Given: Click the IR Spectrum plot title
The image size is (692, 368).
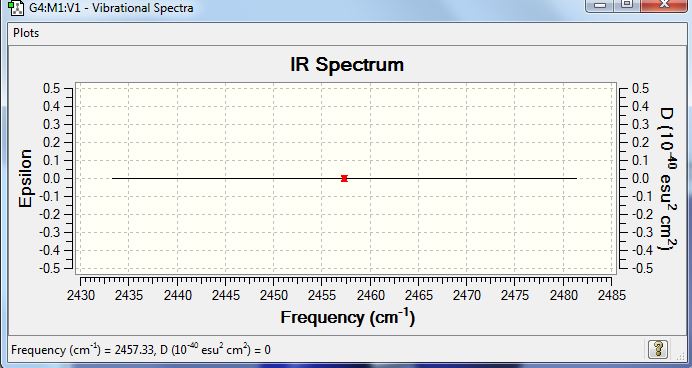Looking at the screenshot, I should click(347, 64).
